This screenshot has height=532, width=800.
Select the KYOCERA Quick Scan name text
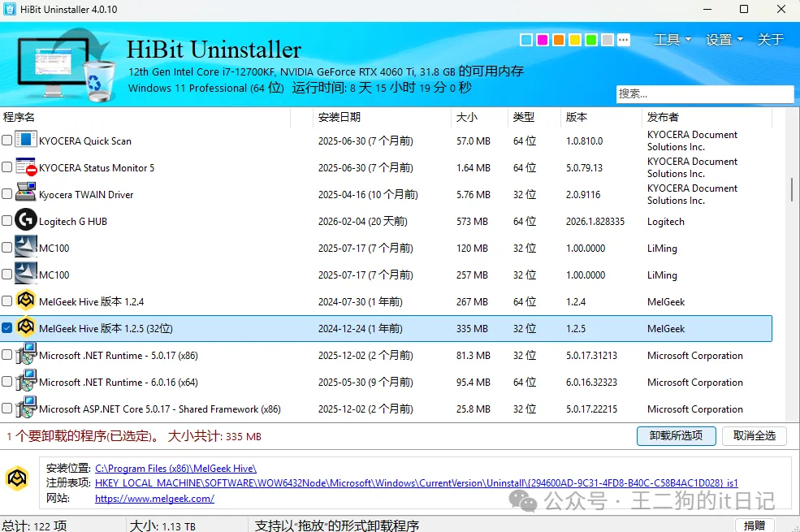[85, 141]
